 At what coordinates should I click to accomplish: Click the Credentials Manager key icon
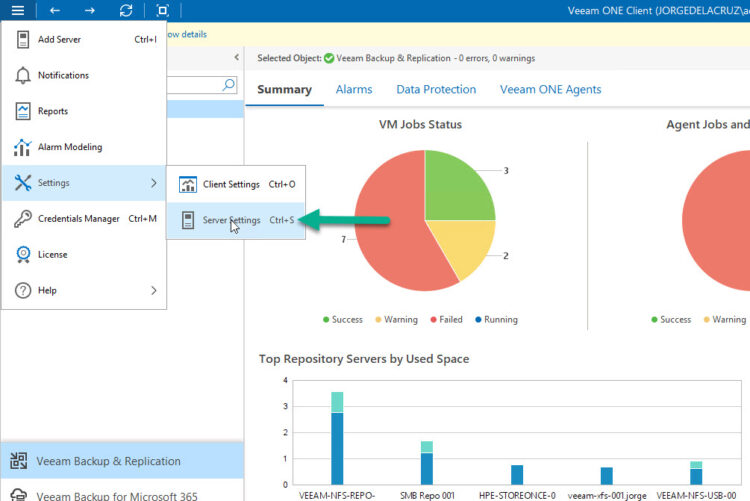(x=23, y=219)
